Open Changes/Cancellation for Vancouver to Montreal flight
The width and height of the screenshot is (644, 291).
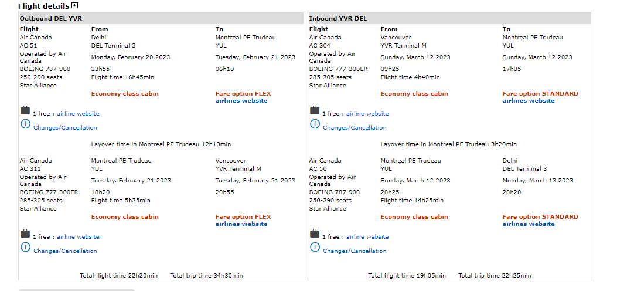tap(355, 128)
